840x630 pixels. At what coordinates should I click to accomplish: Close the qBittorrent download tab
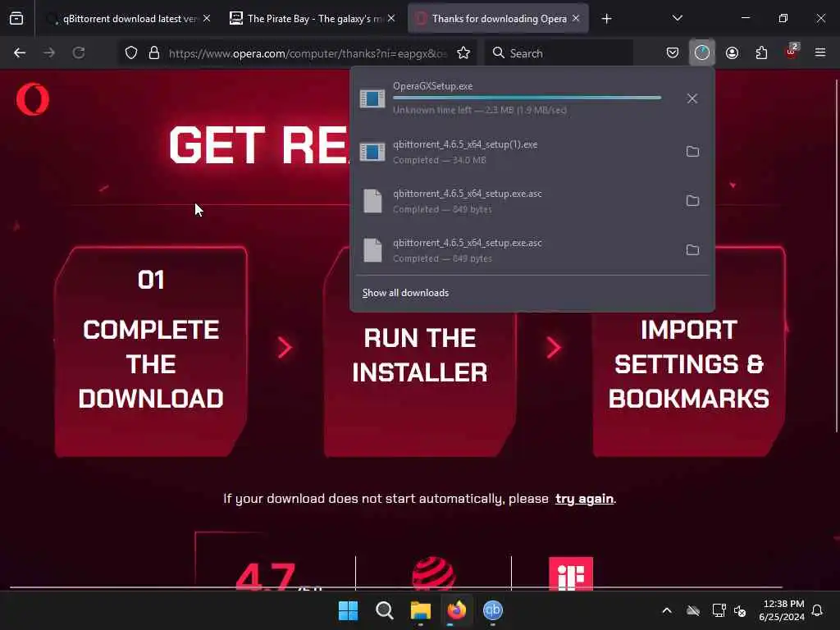click(207, 19)
